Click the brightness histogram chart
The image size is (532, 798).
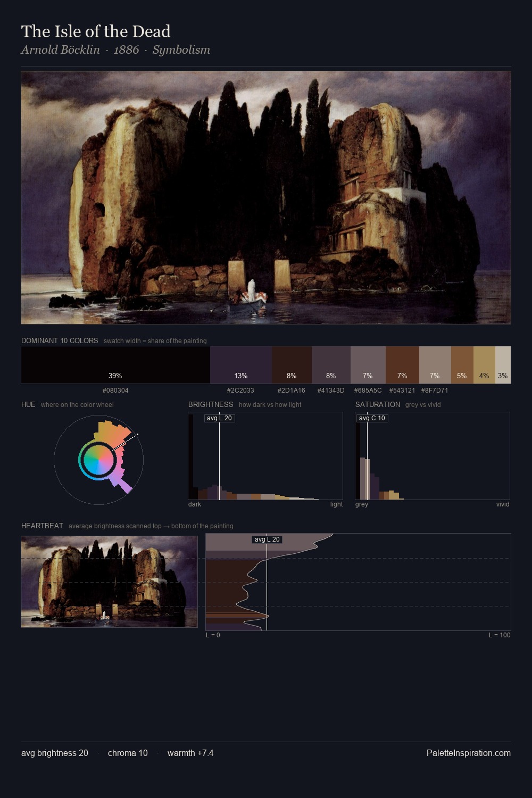pyautogui.click(x=265, y=456)
